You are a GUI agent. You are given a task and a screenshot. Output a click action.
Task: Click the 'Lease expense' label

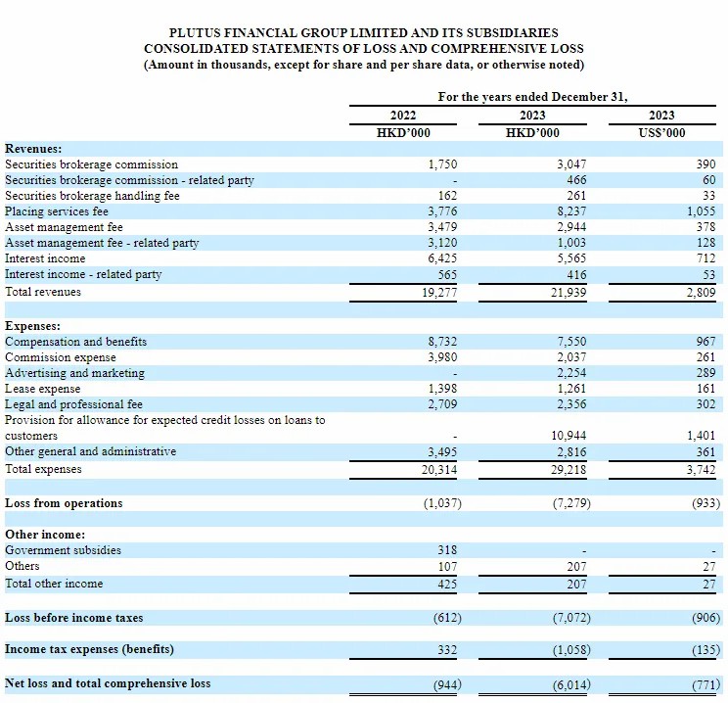[43, 389]
